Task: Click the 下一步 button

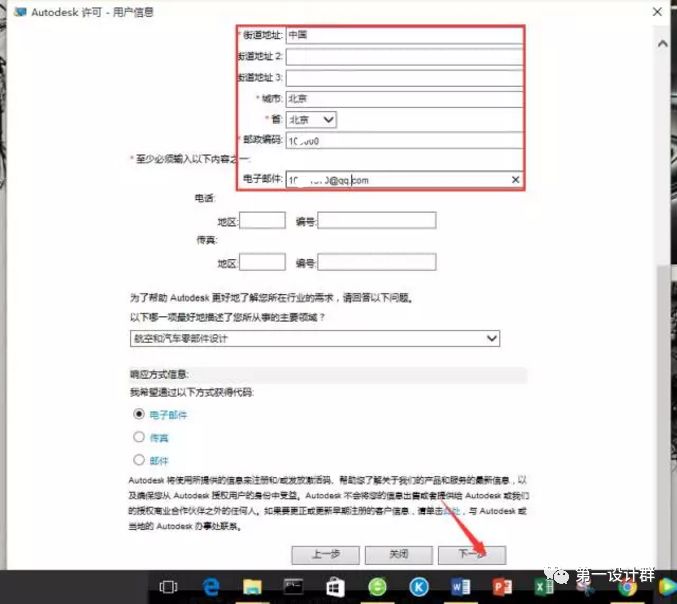Action: click(472, 555)
